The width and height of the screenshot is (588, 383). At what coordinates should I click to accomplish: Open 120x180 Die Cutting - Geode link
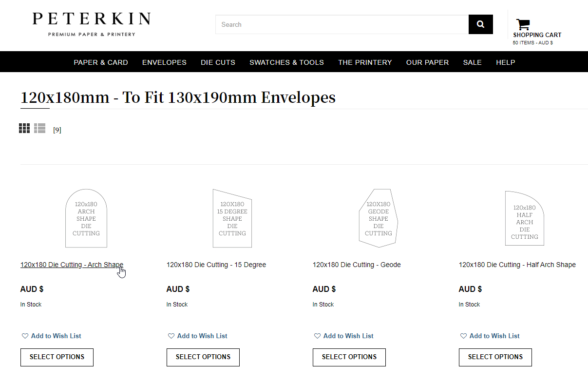click(357, 265)
